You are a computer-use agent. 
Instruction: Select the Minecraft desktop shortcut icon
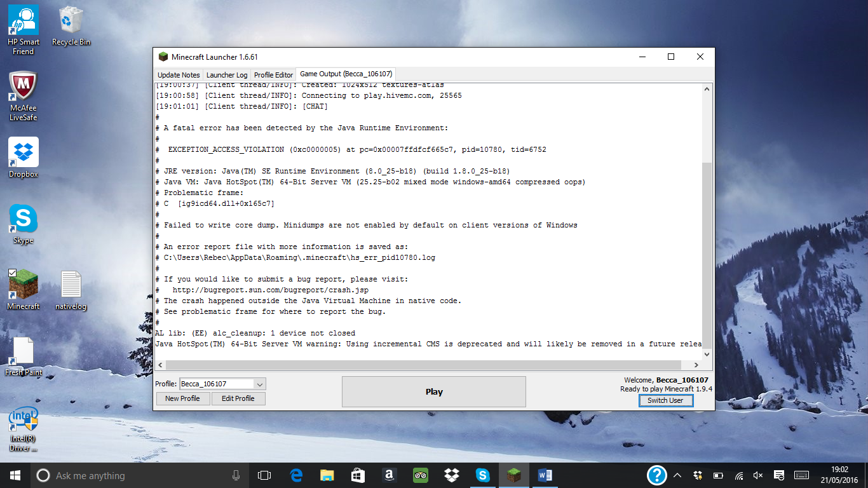pos(24,290)
